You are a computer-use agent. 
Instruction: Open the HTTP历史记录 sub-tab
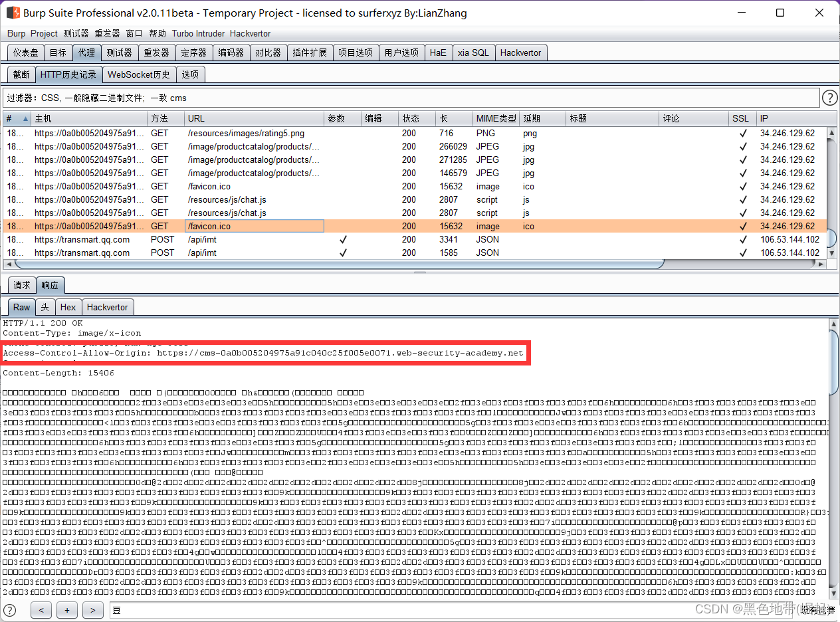[x=68, y=74]
